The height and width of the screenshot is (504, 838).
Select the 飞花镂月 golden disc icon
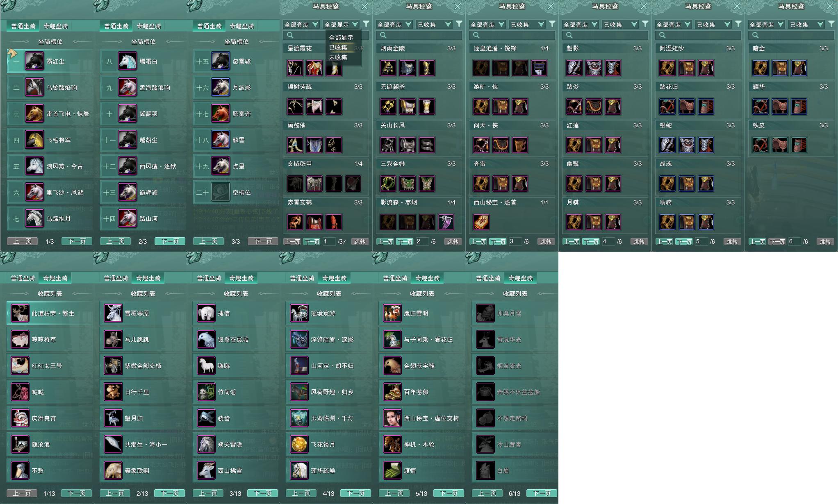point(299,444)
